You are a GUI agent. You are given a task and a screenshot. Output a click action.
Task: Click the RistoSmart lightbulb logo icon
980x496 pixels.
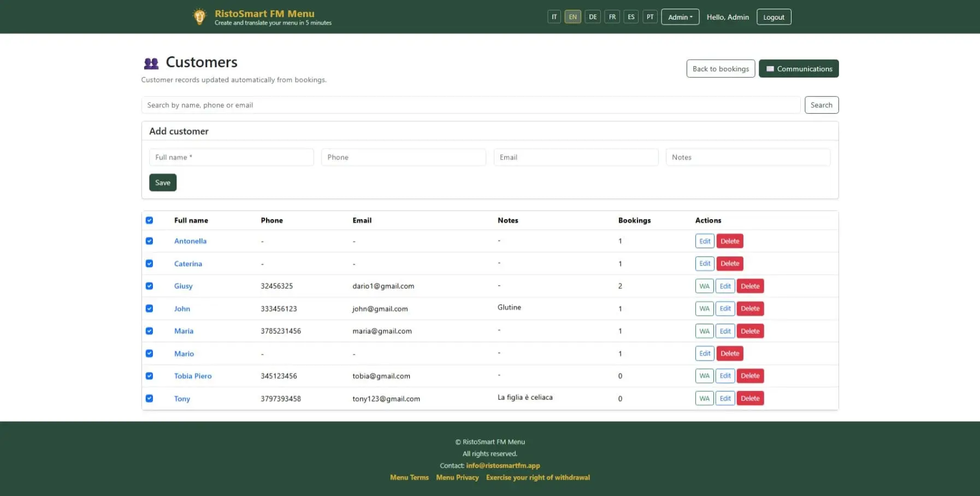199,16
